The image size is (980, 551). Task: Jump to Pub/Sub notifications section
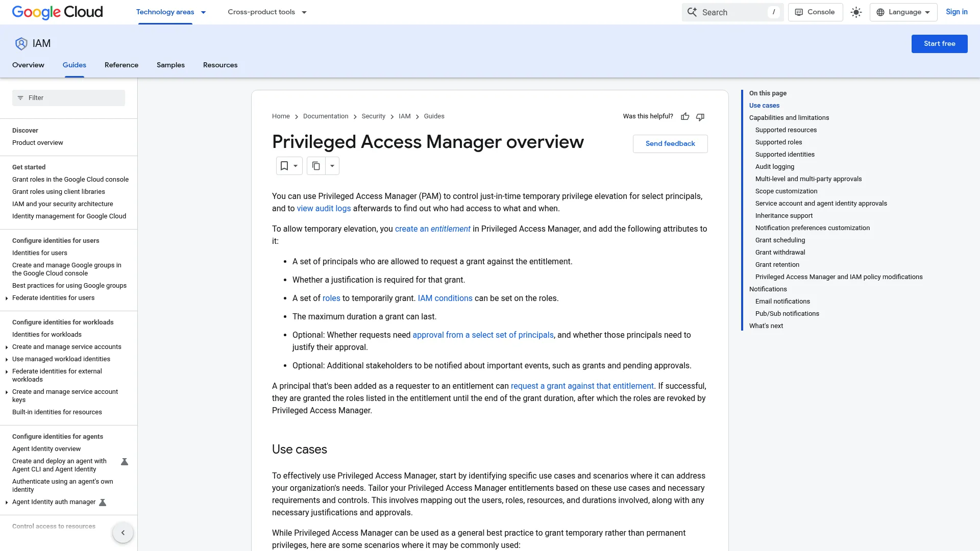click(787, 314)
